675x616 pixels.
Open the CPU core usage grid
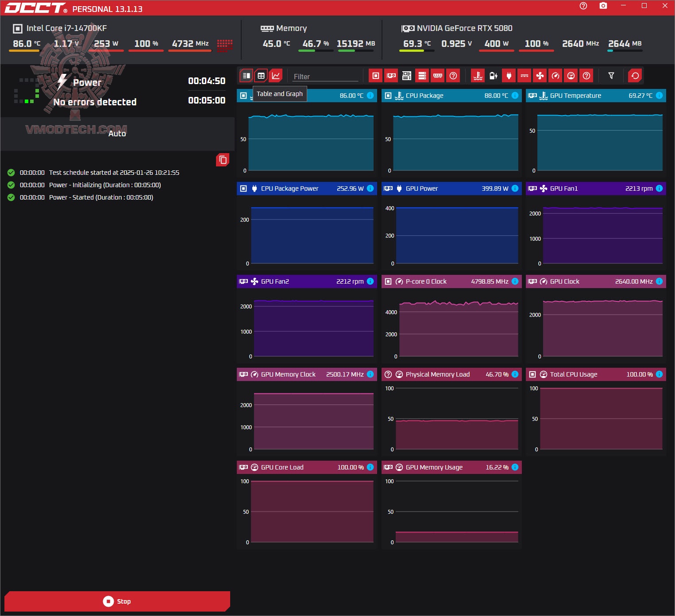point(225,45)
